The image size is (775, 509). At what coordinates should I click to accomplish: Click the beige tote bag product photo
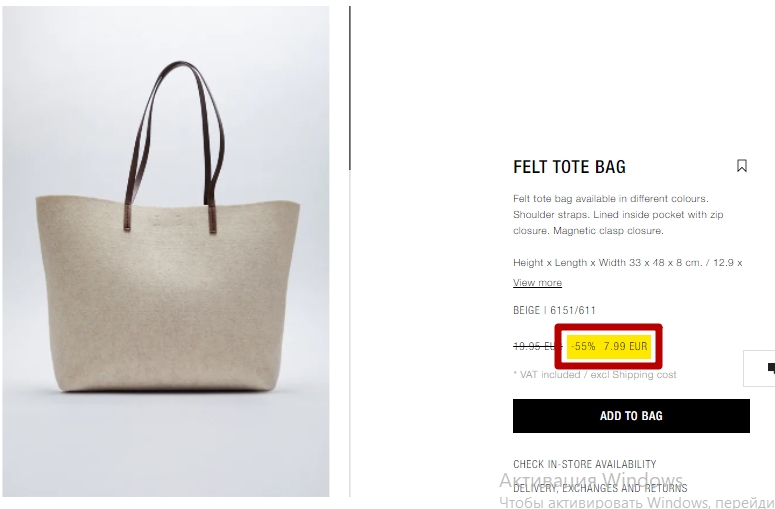pos(166,252)
